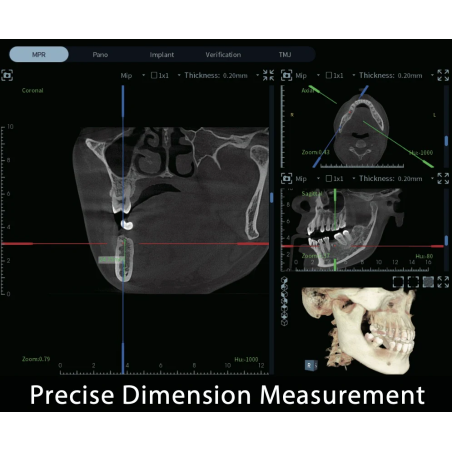
Task: Toggle the 1x1 checkbox in Axial toolbar
Action: (x=329, y=76)
